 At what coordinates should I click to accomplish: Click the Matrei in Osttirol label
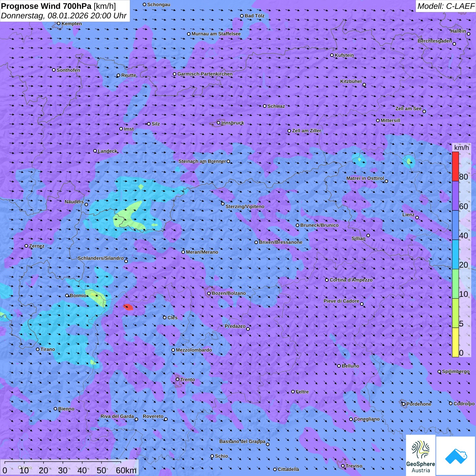[365, 178]
